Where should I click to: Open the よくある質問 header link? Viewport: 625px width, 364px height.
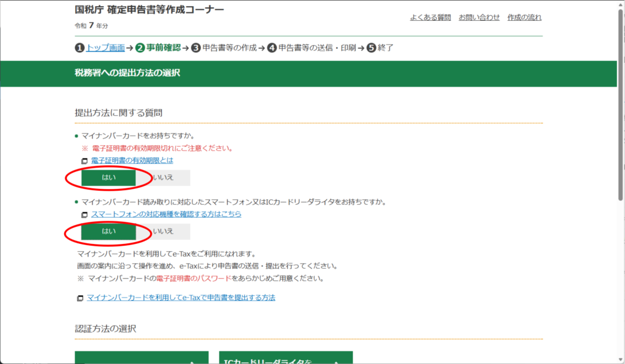click(430, 17)
